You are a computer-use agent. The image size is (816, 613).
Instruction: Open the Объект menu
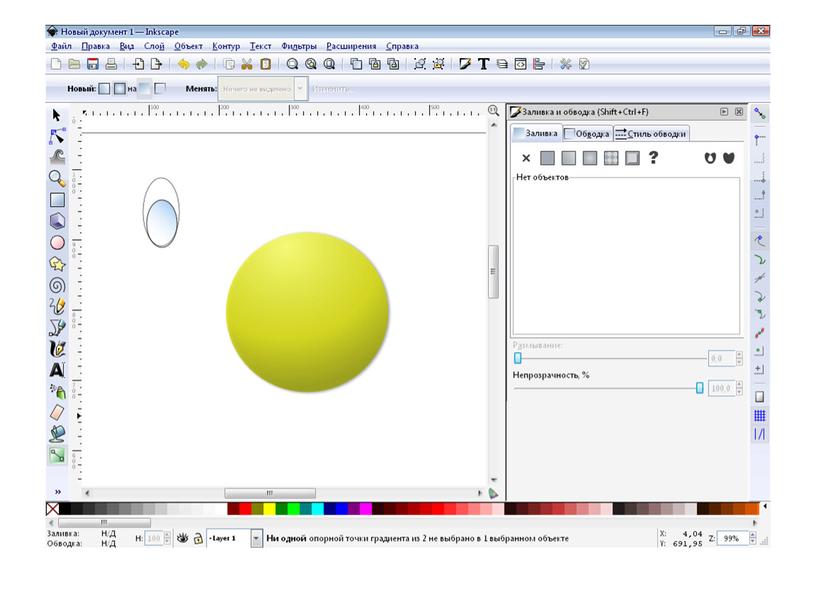(x=188, y=46)
